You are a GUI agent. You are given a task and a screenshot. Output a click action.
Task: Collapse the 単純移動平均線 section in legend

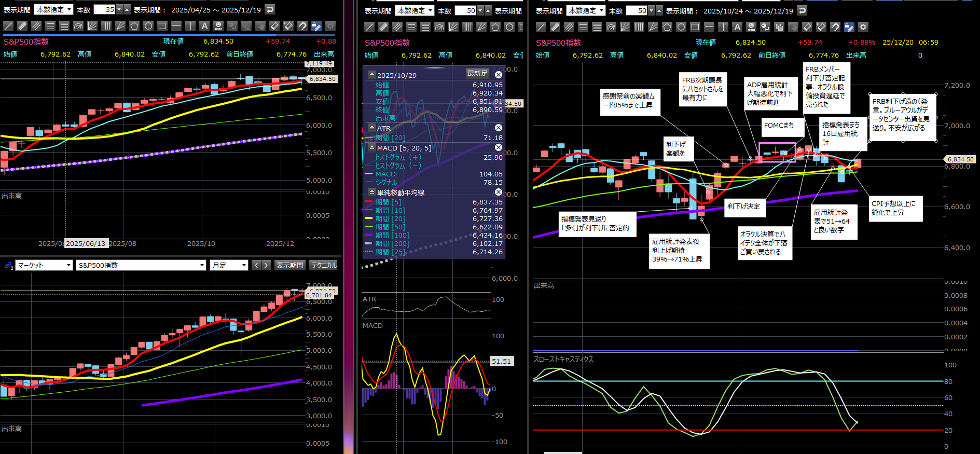click(x=371, y=192)
